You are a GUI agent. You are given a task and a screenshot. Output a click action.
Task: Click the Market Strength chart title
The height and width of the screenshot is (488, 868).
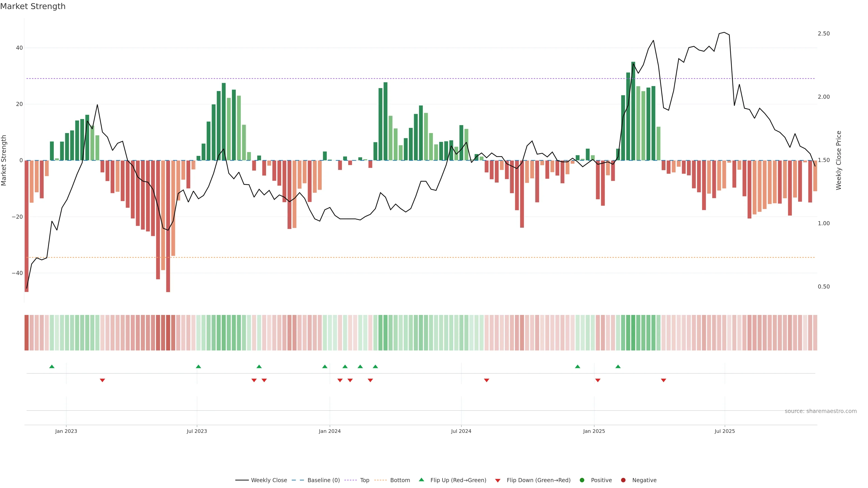[x=33, y=6]
